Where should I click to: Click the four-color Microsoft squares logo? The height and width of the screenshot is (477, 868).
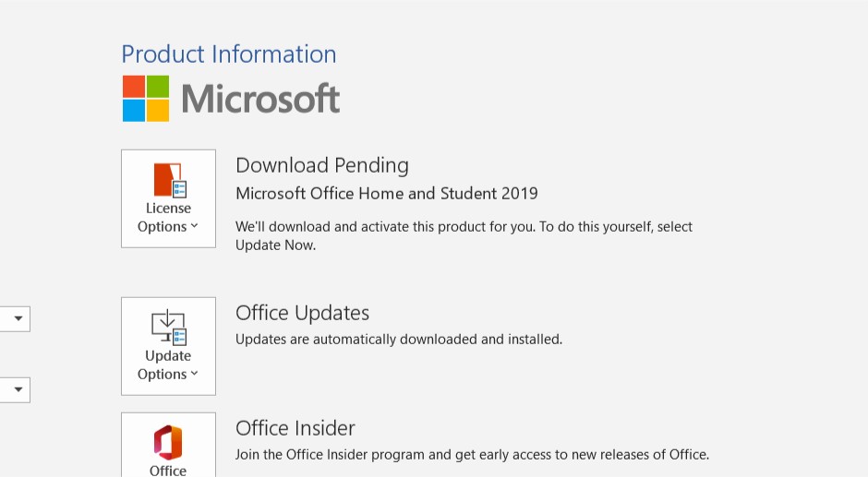pyautogui.click(x=146, y=99)
